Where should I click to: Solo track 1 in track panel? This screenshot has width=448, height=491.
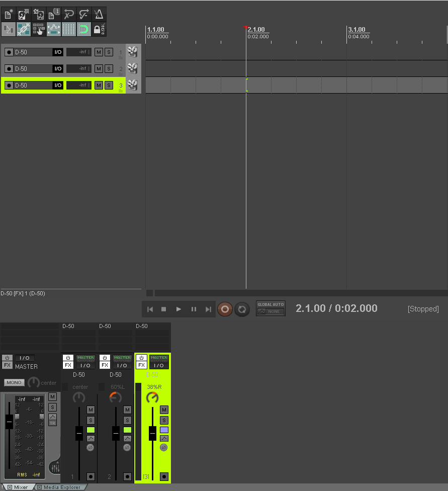click(x=109, y=52)
